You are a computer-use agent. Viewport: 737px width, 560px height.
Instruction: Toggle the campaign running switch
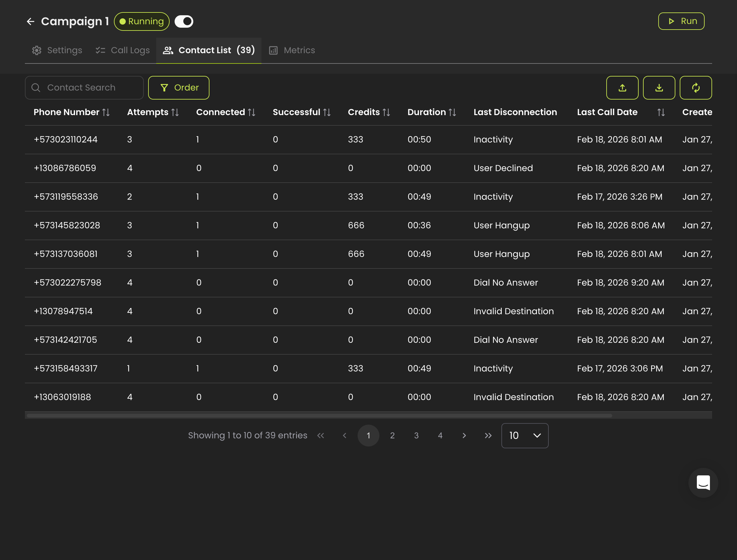tap(184, 22)
